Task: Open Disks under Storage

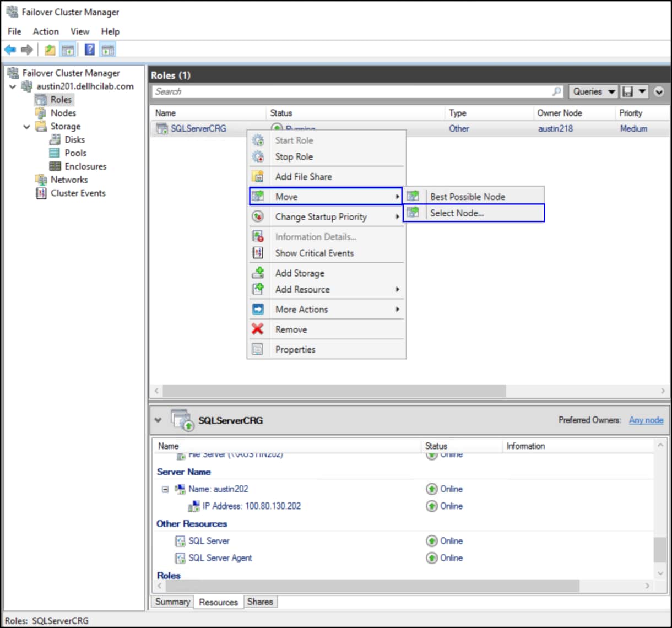Action: click(74, 140)
